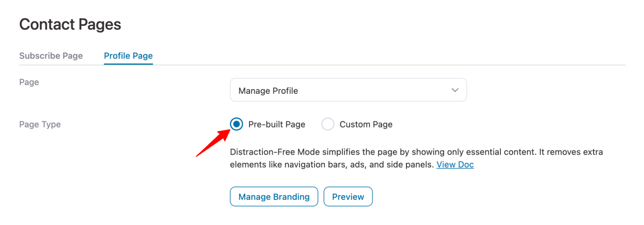Select the Pre-built Page radio button
The image size is (644, 225).
(236, 124)
